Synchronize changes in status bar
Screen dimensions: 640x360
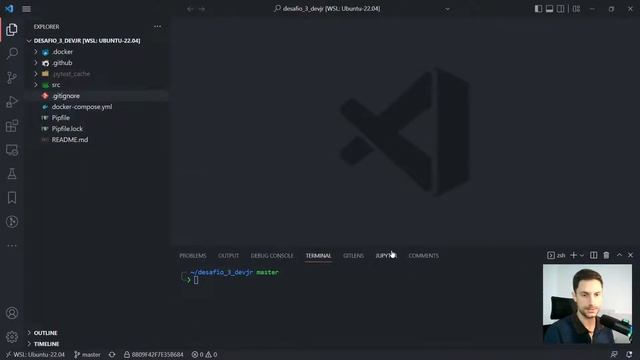[x=112, y=355]
